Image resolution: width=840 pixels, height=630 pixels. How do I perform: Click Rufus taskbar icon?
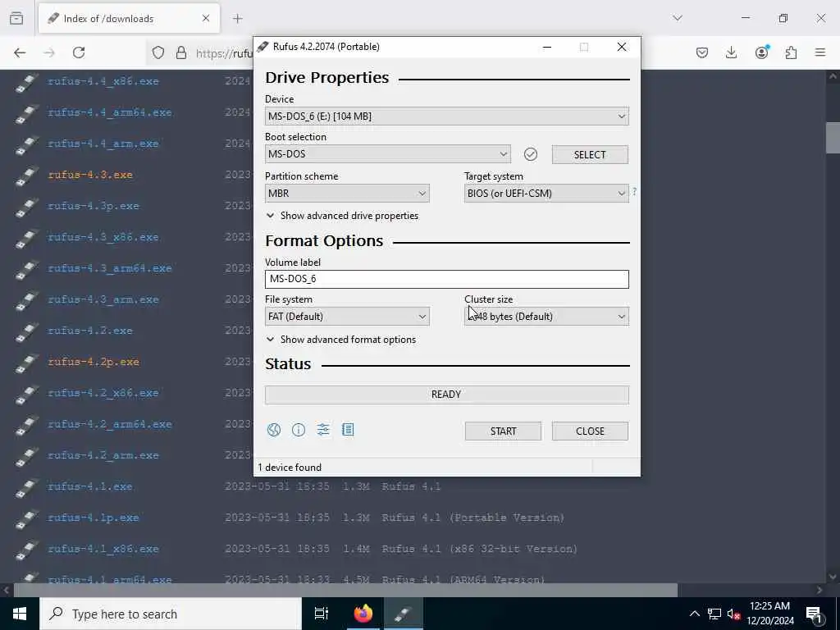pyautogui.click(x=404, y=614)
